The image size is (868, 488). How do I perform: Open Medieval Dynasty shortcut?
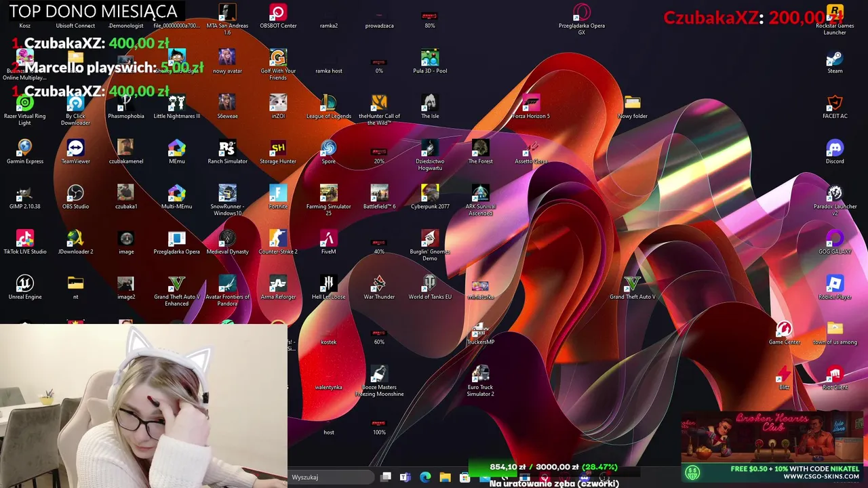coord(227,239)
